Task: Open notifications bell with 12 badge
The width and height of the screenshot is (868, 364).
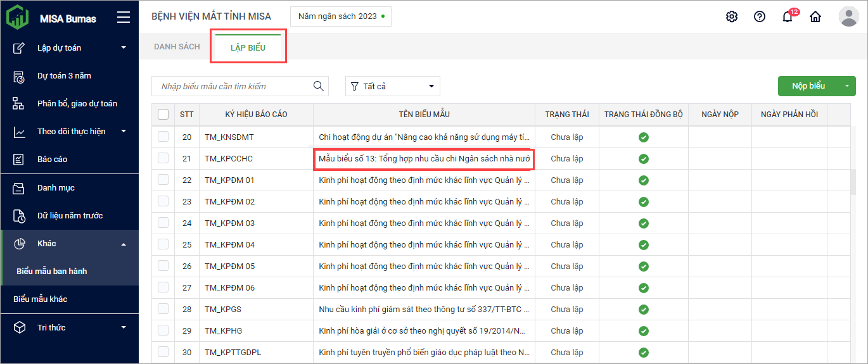Action: tap(788, 16)
